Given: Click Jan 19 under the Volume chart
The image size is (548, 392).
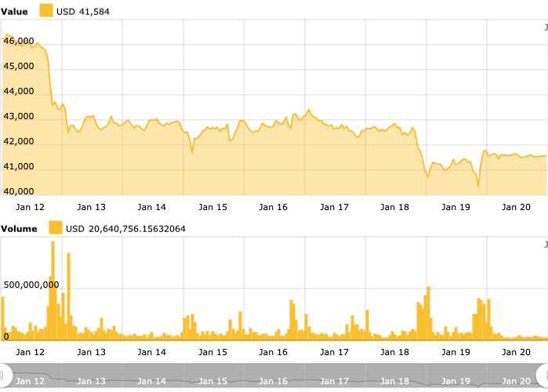Looking at the screenshot, I should (455, 352).
